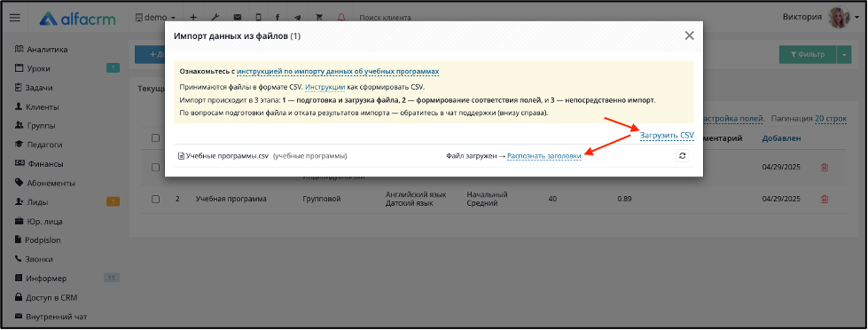Click the orange Лиды counter badge
The height and width of the screenshot is (330, 868).
click(x=113, y=201)
